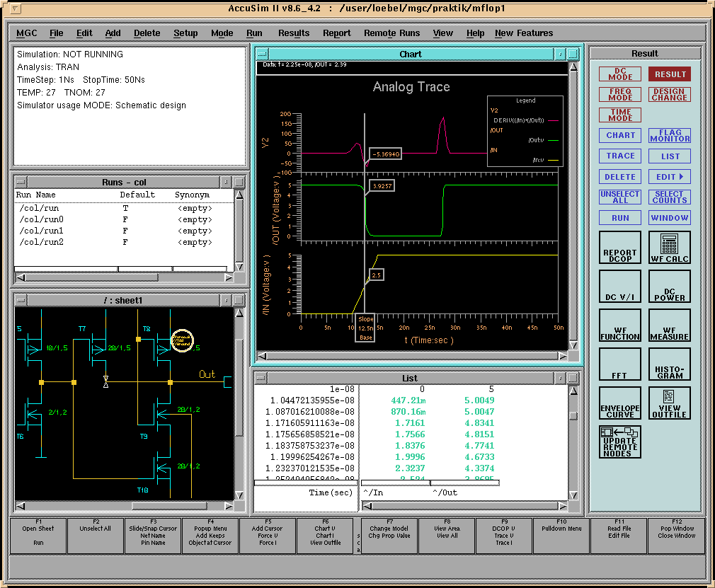
Task: Open the WF CALC waveform calculator
Action: [669, 247]
